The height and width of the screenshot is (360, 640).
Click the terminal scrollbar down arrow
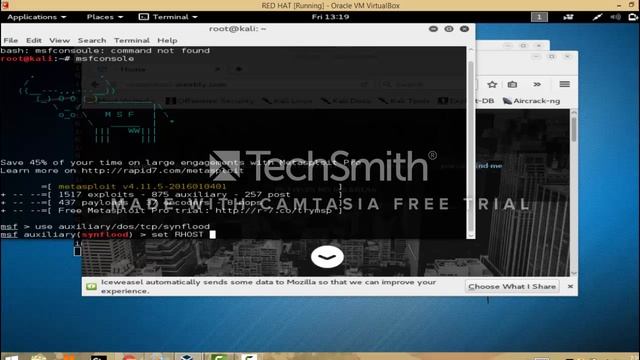(x=471, y=236)
